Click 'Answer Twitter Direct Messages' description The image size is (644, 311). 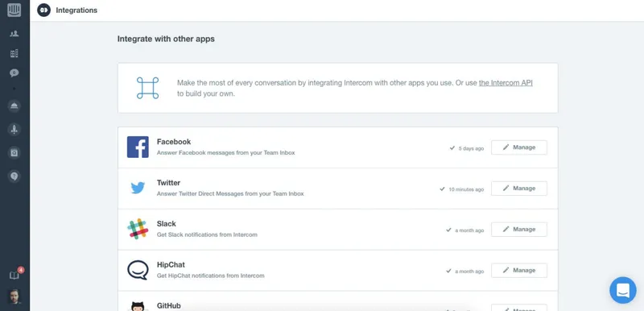coord(230,193)
